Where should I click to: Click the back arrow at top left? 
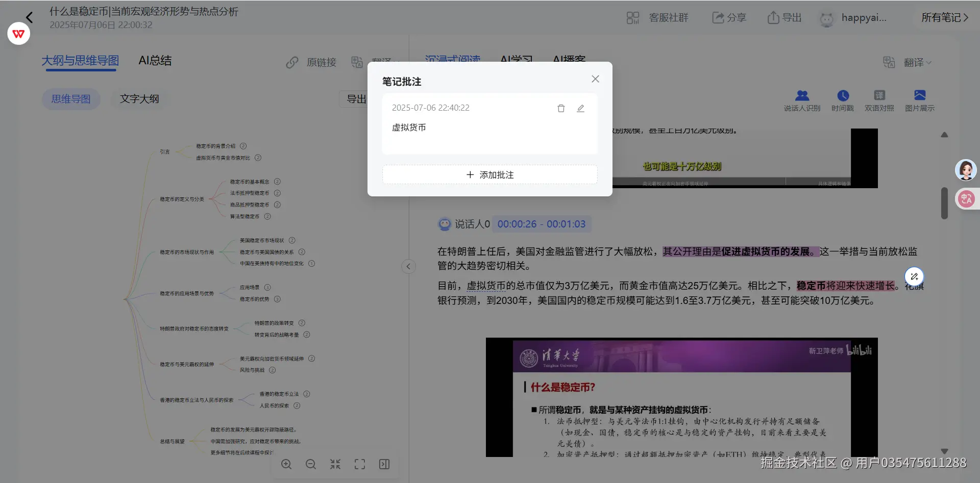(30, 17)
